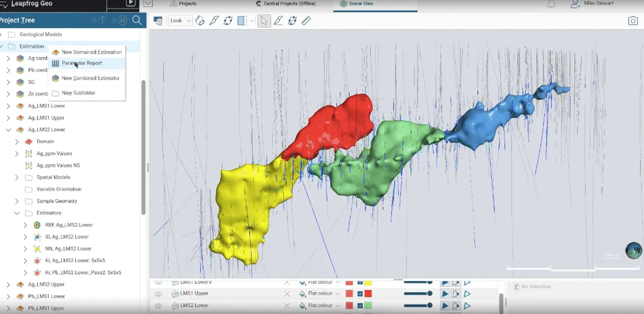Expand the Spatial Models folder
Image resolution: width=644 pixels, height=314 pixels.
tap(17, 177)
